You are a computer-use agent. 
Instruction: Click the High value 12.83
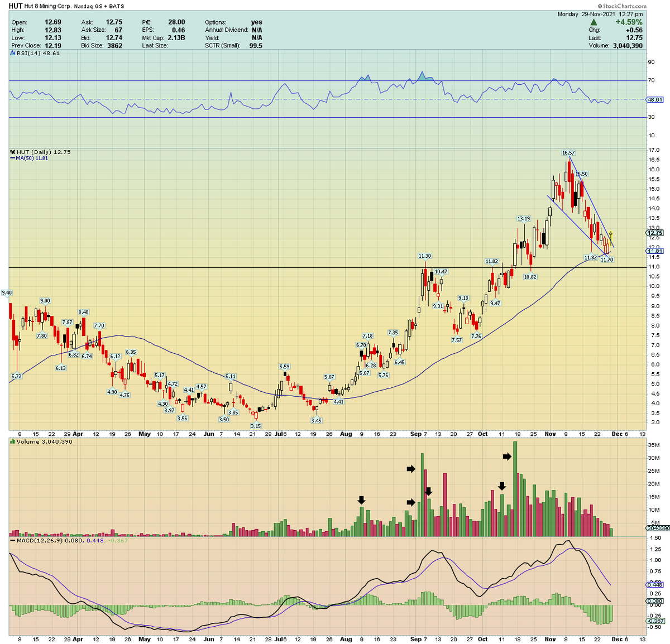53,30
